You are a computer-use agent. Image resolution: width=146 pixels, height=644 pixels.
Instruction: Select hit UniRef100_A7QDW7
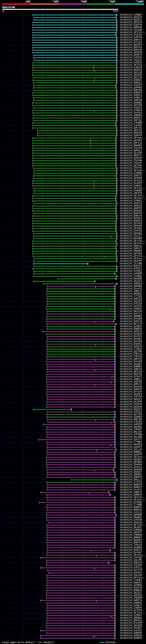(x=131, y=15)
